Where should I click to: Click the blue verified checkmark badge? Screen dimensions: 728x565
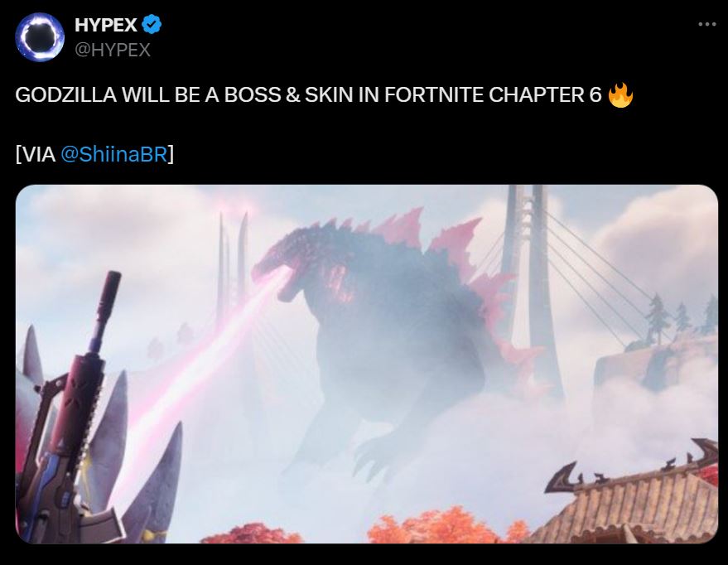[152, 24]
